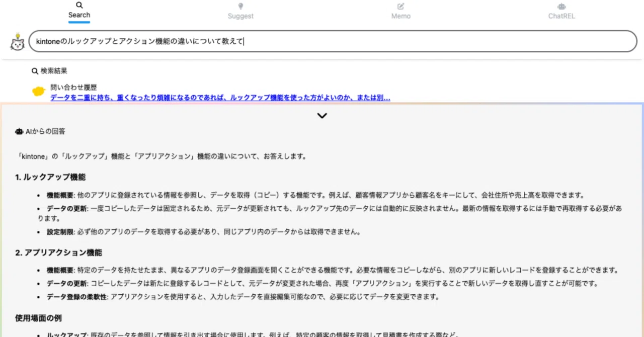Click the 2. アプリアクション機能 heading
Screen dimensions: 644x337
58,252
